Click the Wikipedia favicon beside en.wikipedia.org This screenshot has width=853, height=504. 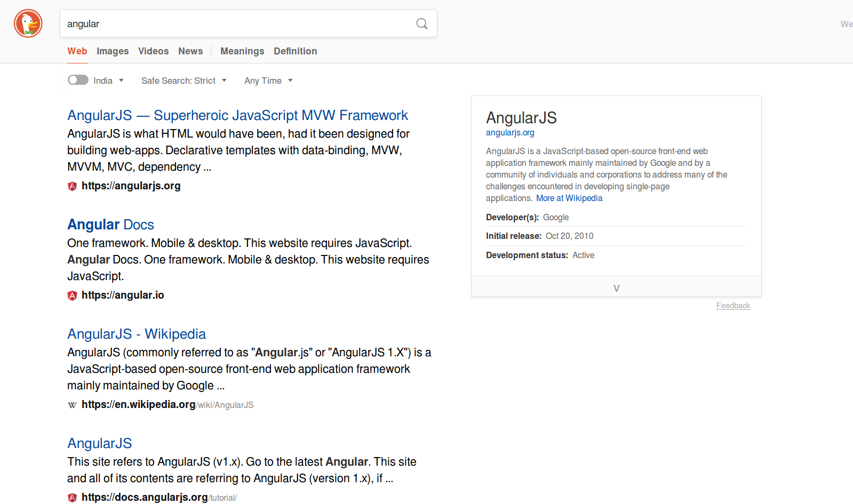pos(73,405)
